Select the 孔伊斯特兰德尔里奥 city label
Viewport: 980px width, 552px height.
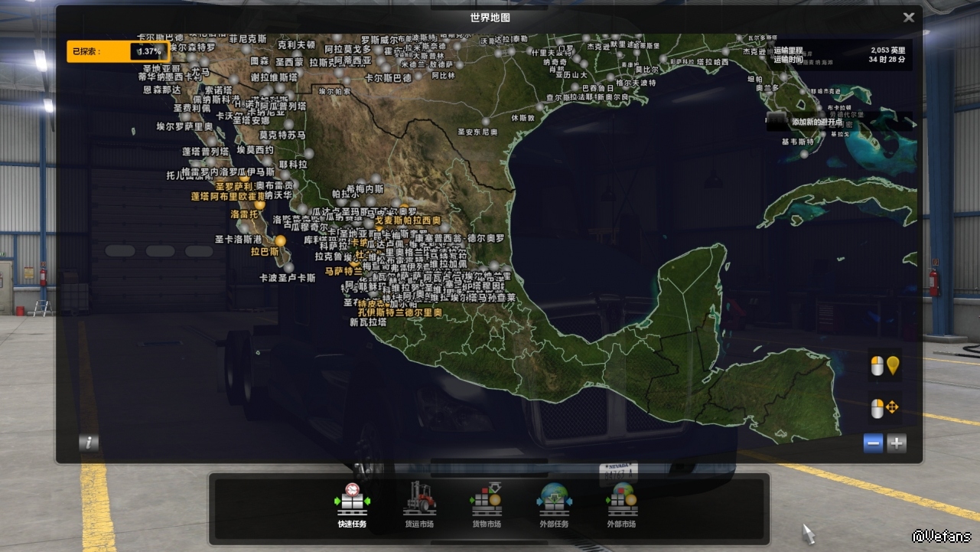[400, 312]
